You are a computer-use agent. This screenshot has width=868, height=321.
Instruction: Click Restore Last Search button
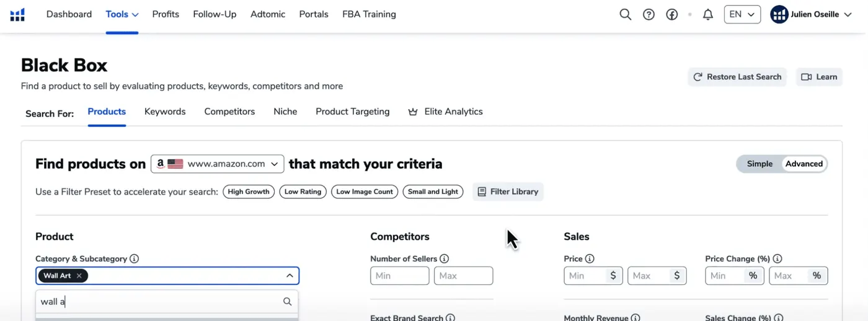737,77
